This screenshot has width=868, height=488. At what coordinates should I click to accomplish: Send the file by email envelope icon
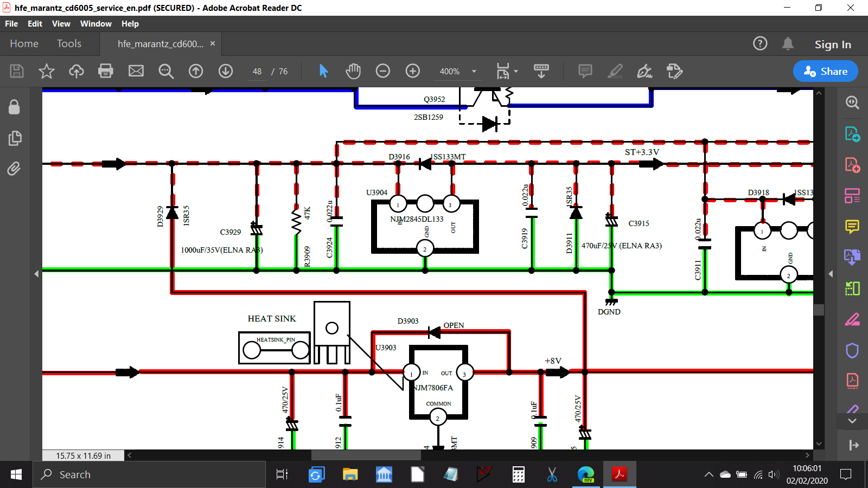(136, 71)
